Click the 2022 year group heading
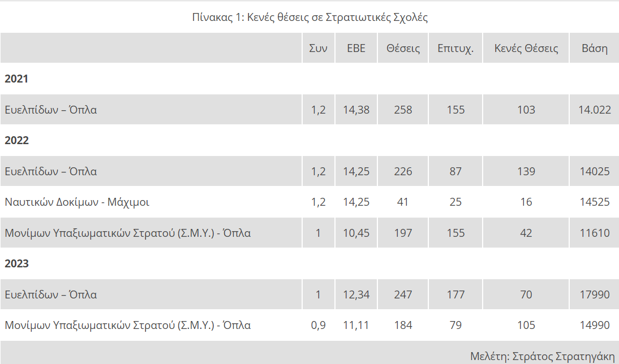 [x=16, y=141]
